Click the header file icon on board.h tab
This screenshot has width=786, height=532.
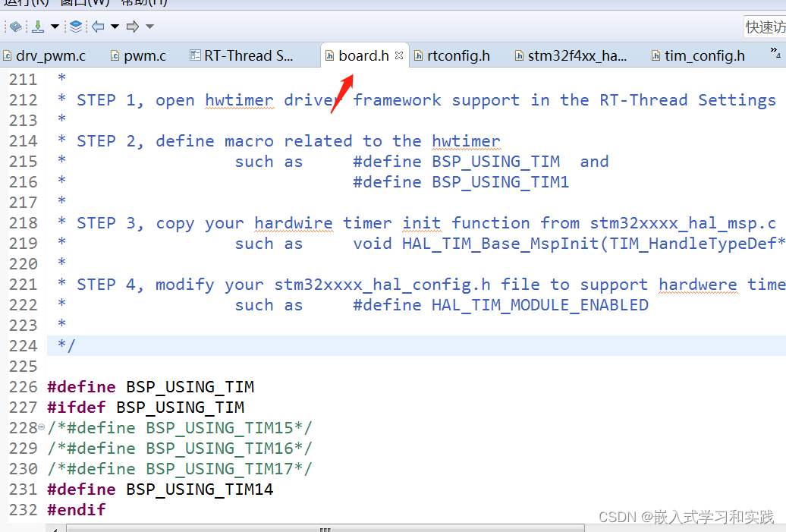tap(329, 55)
